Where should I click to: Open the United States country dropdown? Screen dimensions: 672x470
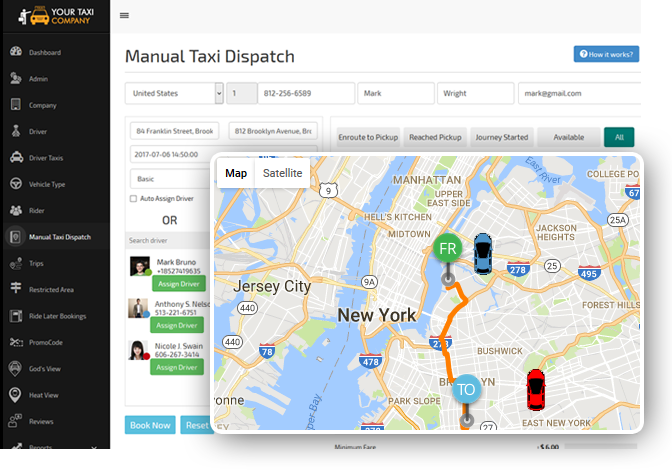coord(174,93)
